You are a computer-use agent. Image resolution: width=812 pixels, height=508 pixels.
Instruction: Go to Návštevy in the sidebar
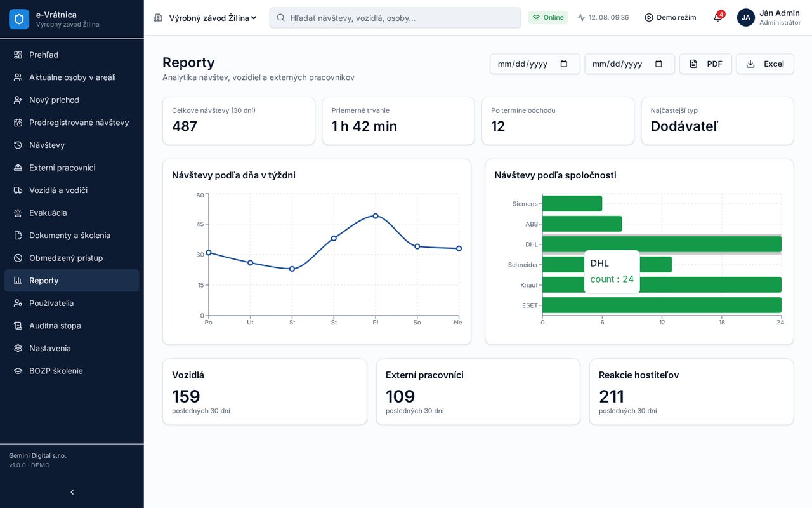click(x=72, y=145)
